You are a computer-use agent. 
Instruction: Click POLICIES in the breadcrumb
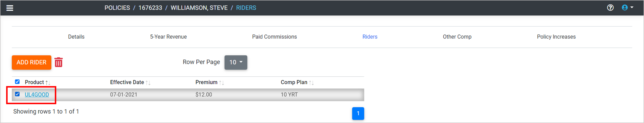[117, 8]
